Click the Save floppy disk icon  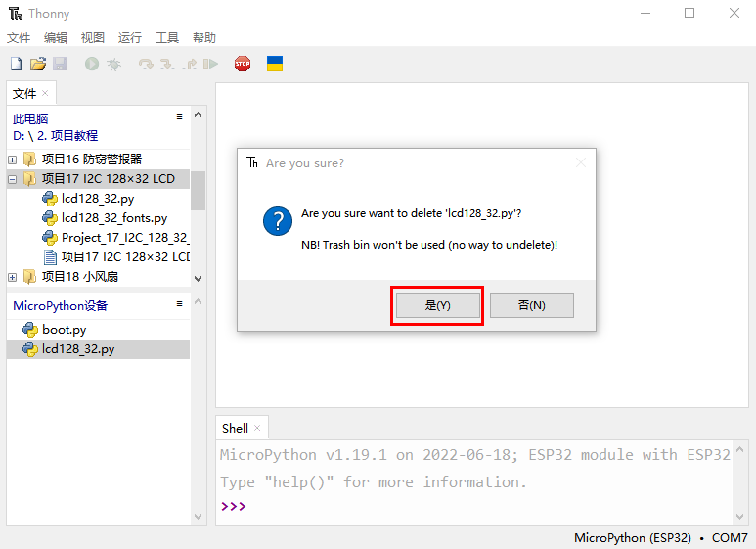[60, 64]
